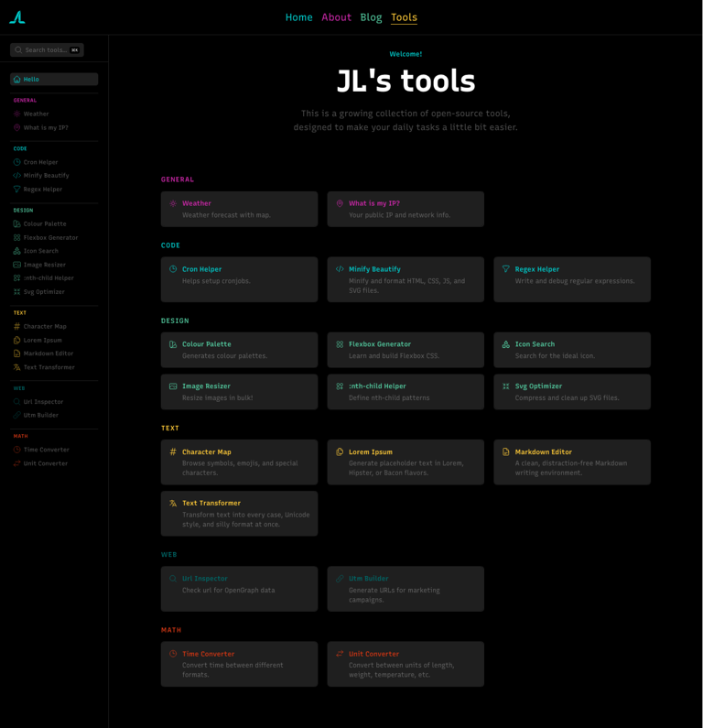
Task: Click the code brackets icon for Minify Beautify in sidebar
Action: coord(16,176)
